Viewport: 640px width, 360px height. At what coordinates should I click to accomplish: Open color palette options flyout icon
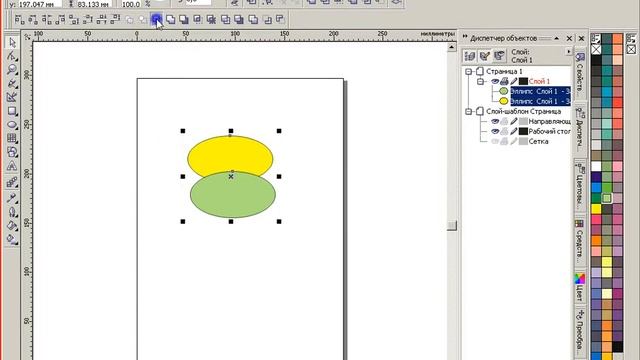point(596,39)
